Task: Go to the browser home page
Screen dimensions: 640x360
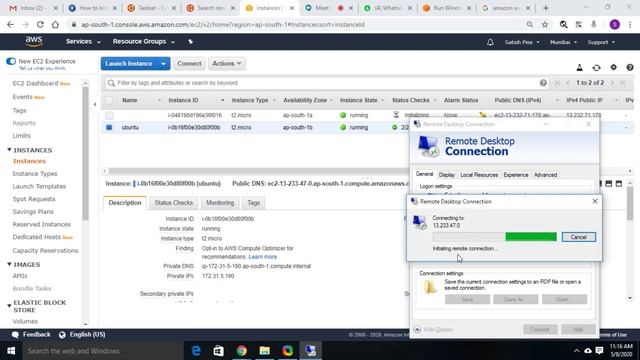Action: [55, 24]
